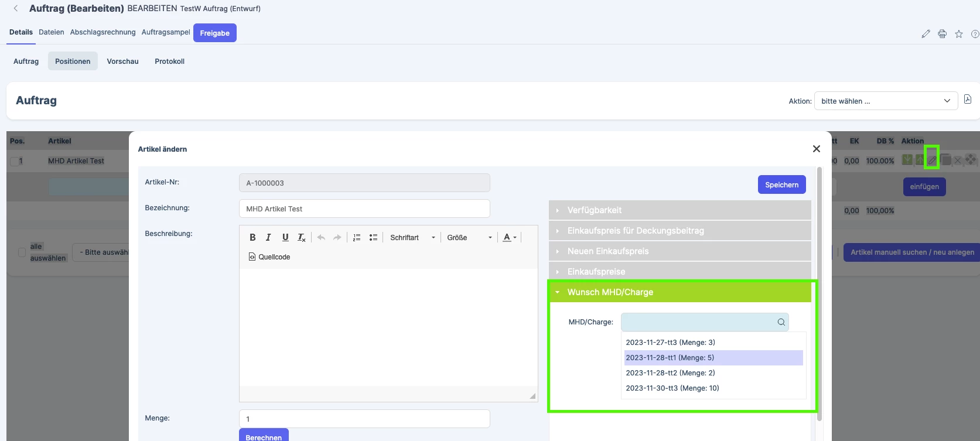Select the Auftrag sub-tab
The width and height of the screenshot is (980, 441).
click(x=26, y=61)
